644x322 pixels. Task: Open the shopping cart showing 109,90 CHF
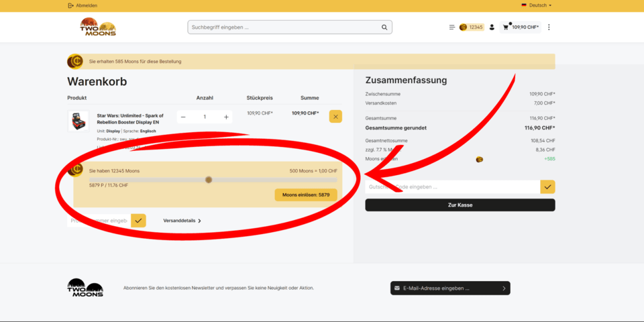point(521,28)
